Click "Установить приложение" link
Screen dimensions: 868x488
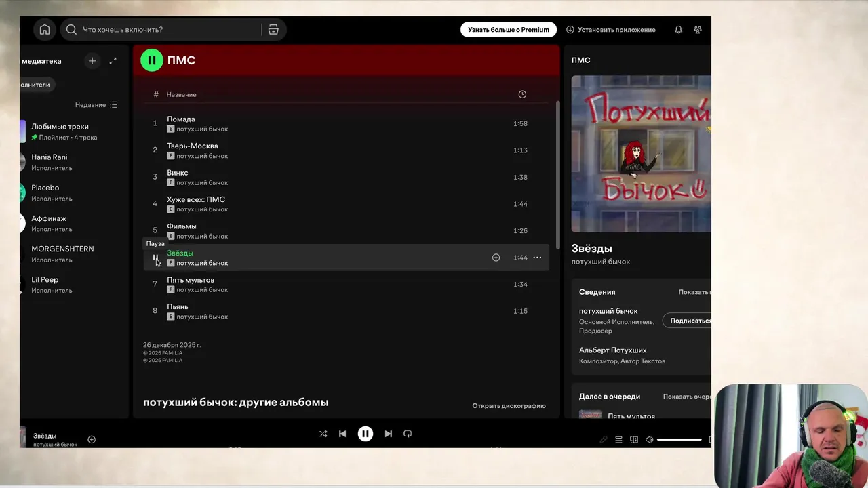click(x=611, y=30)
